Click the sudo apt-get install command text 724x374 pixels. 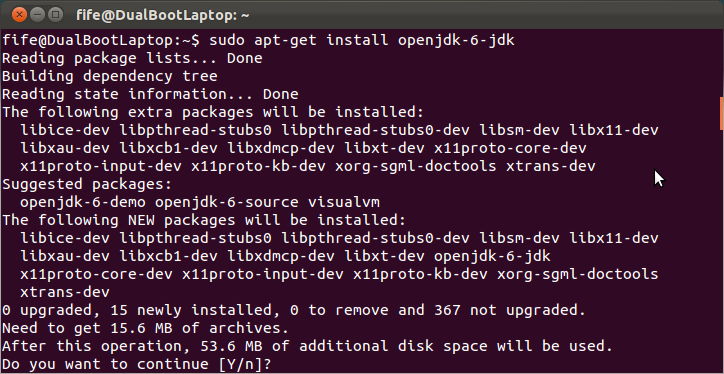(x=362, y=41)
